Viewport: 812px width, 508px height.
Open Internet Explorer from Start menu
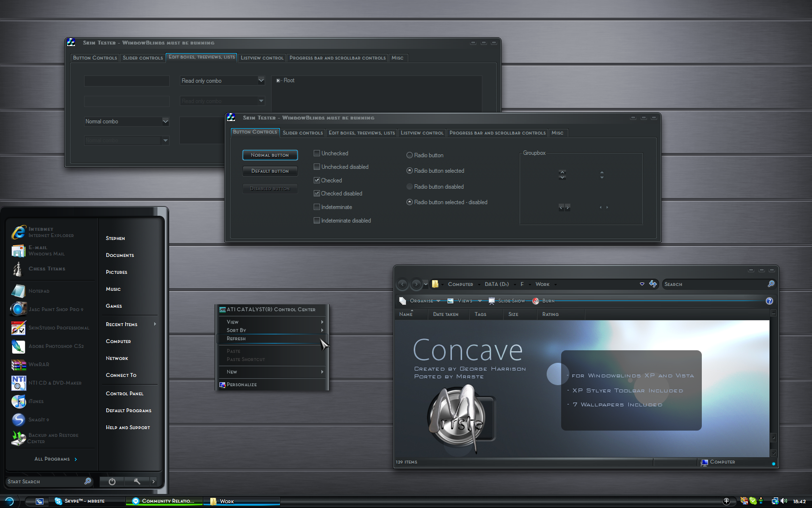[x=19, y=232]
